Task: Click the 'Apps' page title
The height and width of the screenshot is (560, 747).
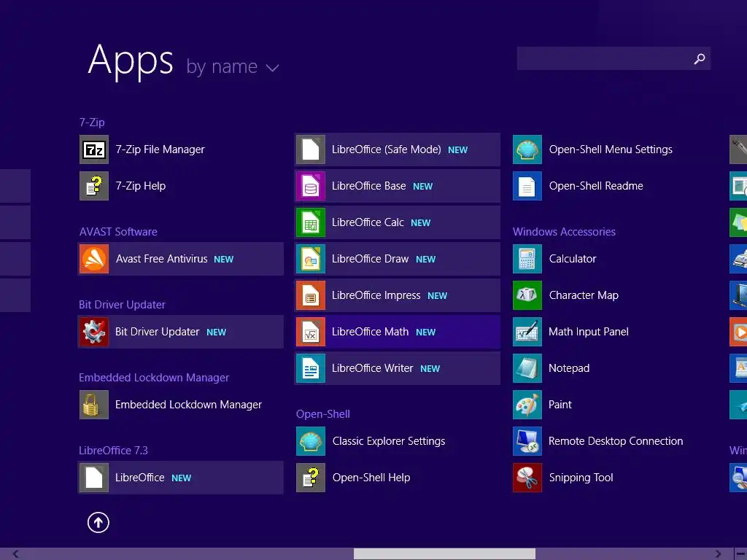Action: pos(131,61)
